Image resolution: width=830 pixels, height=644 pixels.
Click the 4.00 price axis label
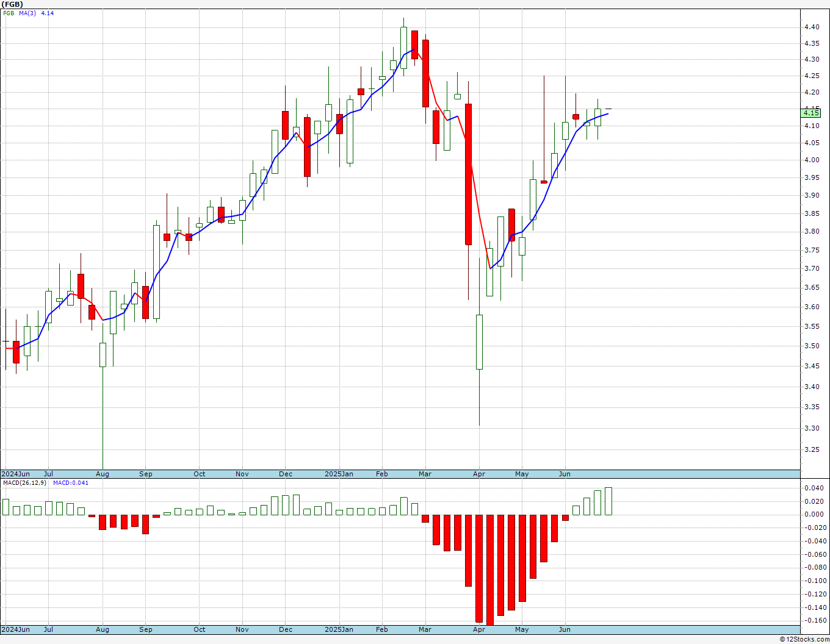[x=812, y=160]
